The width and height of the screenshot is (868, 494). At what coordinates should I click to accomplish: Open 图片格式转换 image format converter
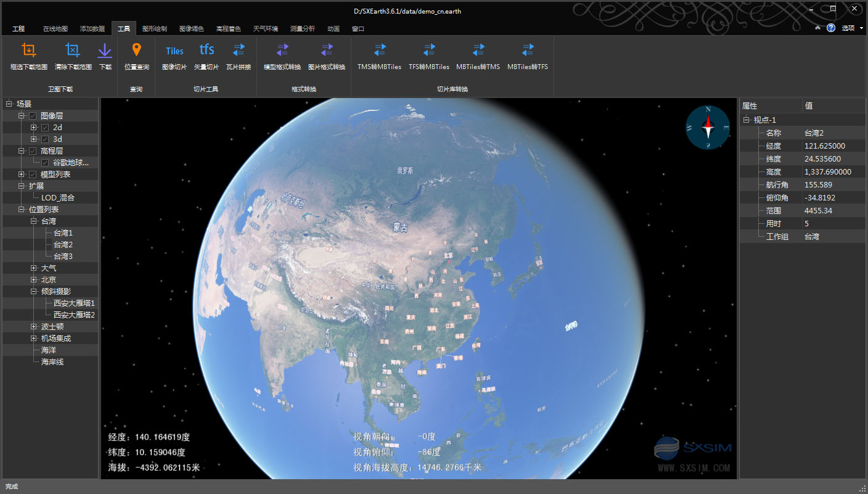pyautogui.click(x=327, y=56)
